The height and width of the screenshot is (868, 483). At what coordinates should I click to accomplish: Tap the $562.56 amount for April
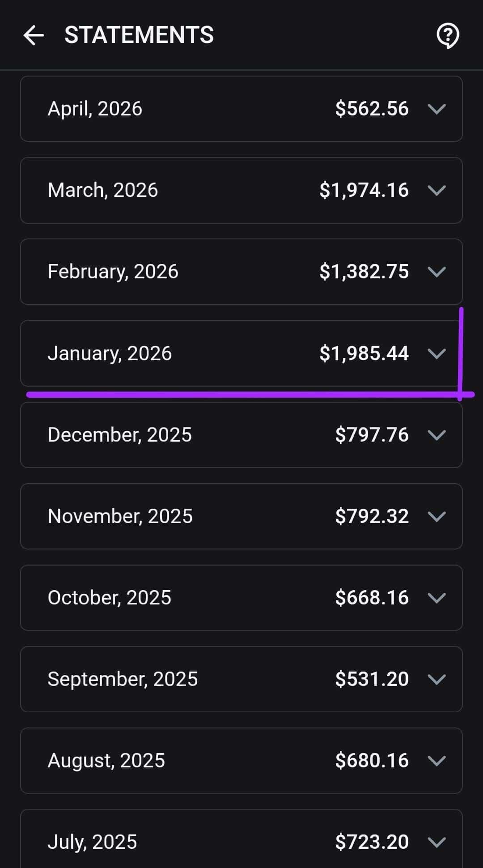pyautogui.click(x=372, y=109)
